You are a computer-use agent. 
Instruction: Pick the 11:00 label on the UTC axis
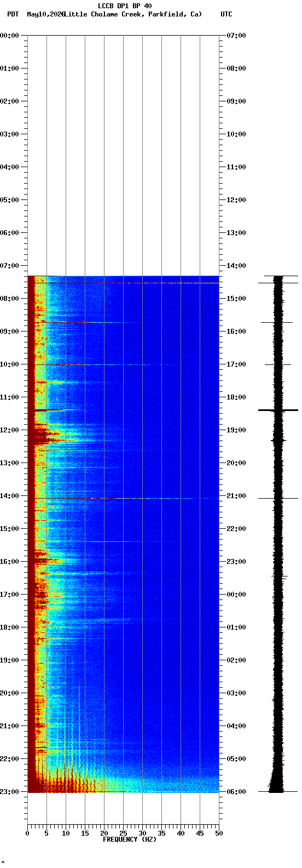(236, 167)
